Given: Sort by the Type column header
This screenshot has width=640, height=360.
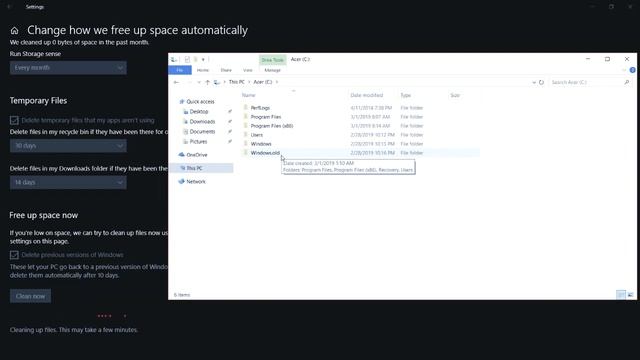Looking at the screenshot, I should click(405, 95).
